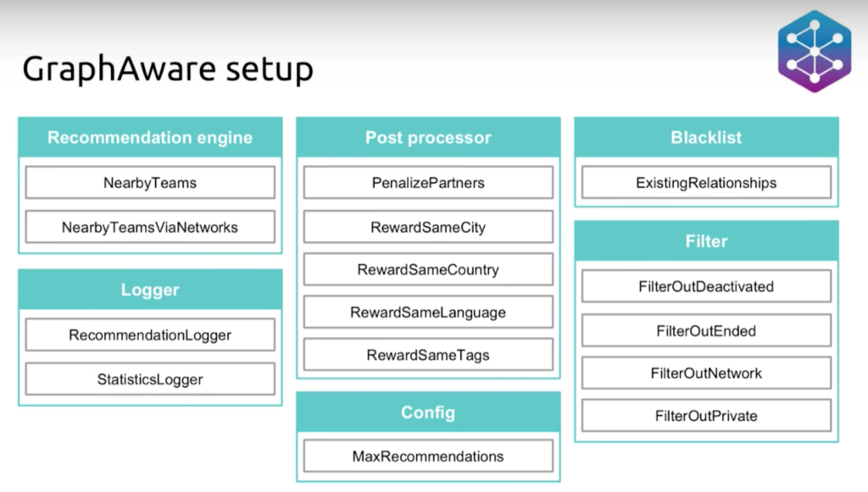Select the RewardSameCountry item

coord(428,269)
